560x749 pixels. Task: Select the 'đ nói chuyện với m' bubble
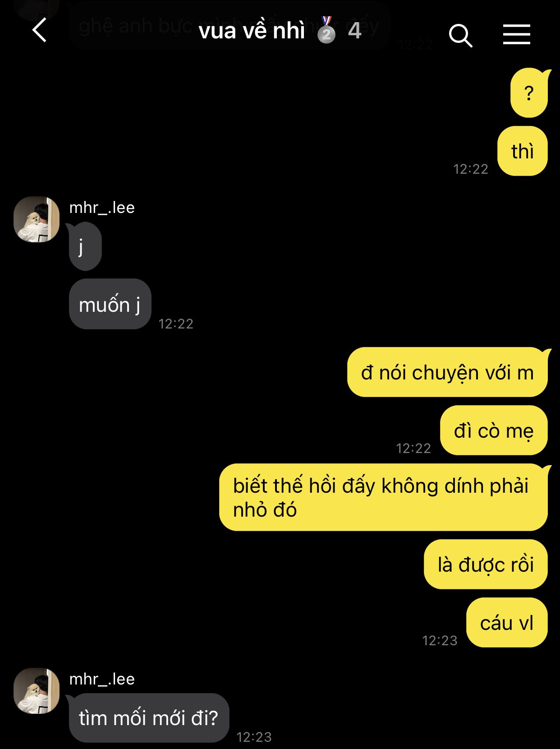448,372
